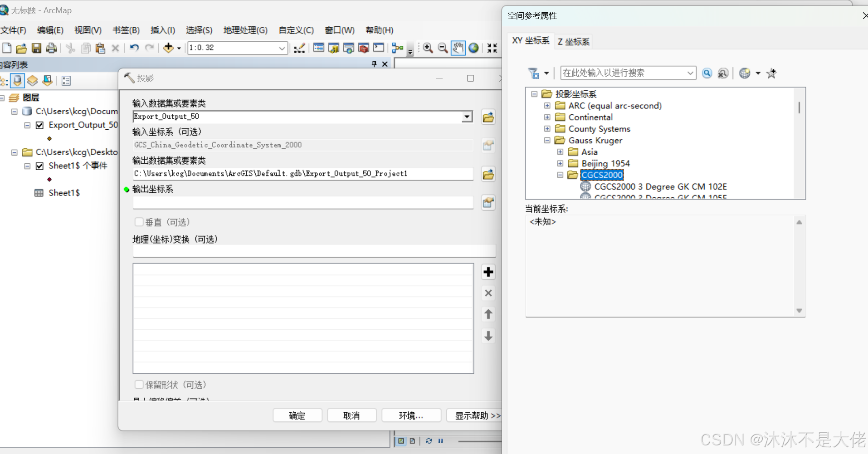Open the input dataset browse folder icon
Image resolution: width=868 pixels, height=454 pixels.
pyautogui.click(x=488, y=117)
